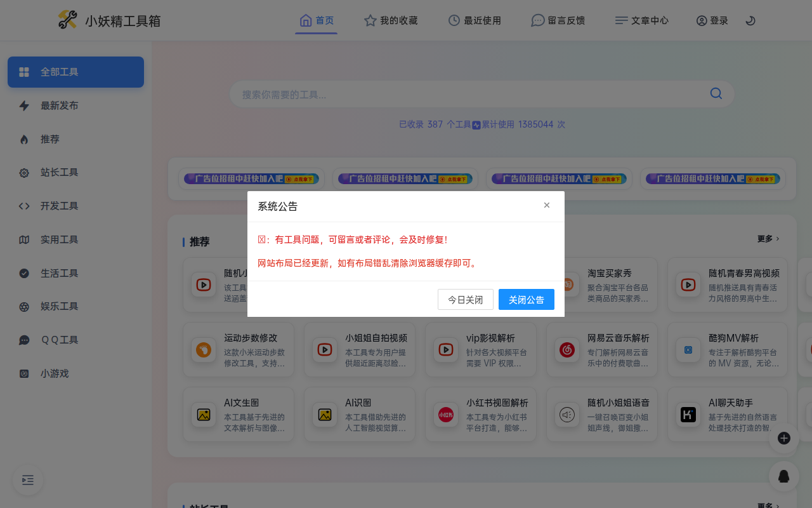Open the 小红书视图解析 tool icon
This screenshot has width=812, height=508.
(x=445, y=413)
